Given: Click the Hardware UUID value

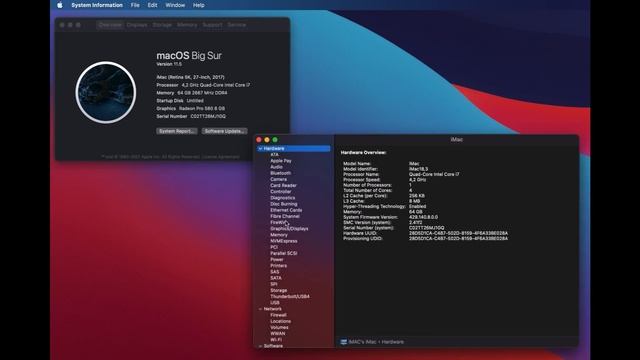Looking at the screenshot, I should pyautogui.click(x=458, y=233).
